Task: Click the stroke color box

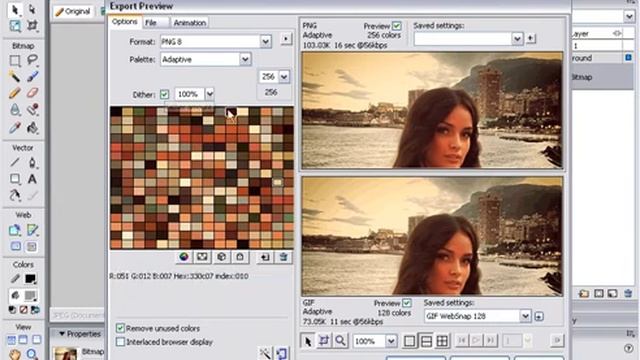Action: [30, 279]
